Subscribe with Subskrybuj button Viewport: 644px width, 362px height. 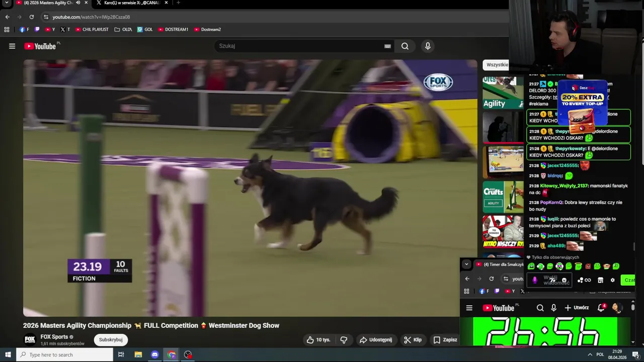coord(111,340)
